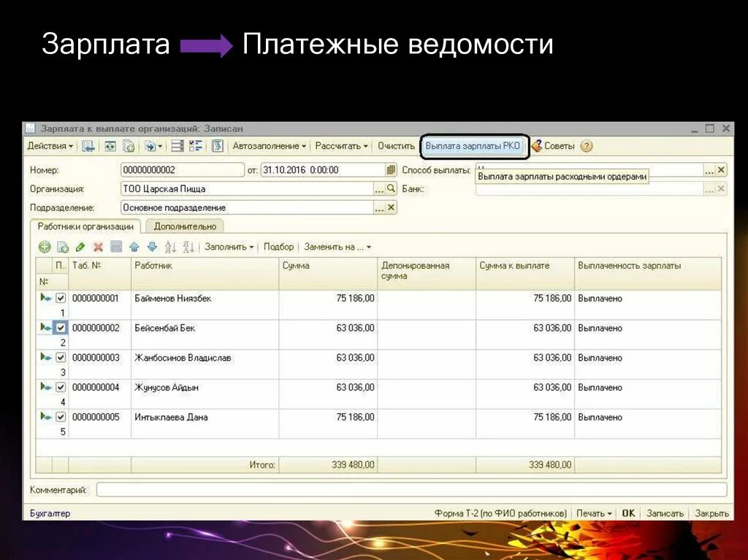This screenshot has width=748, height=560.
Task: Sort rows ascending A-Я
Action: click(170, 247)
